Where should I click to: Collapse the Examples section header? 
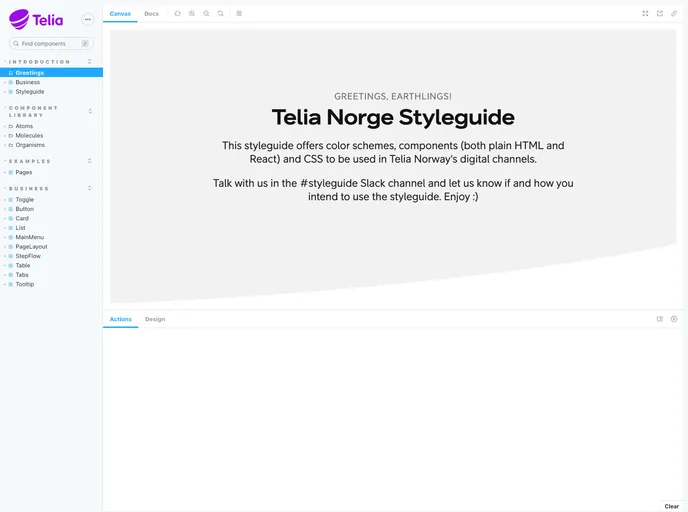tap(30, 161)
